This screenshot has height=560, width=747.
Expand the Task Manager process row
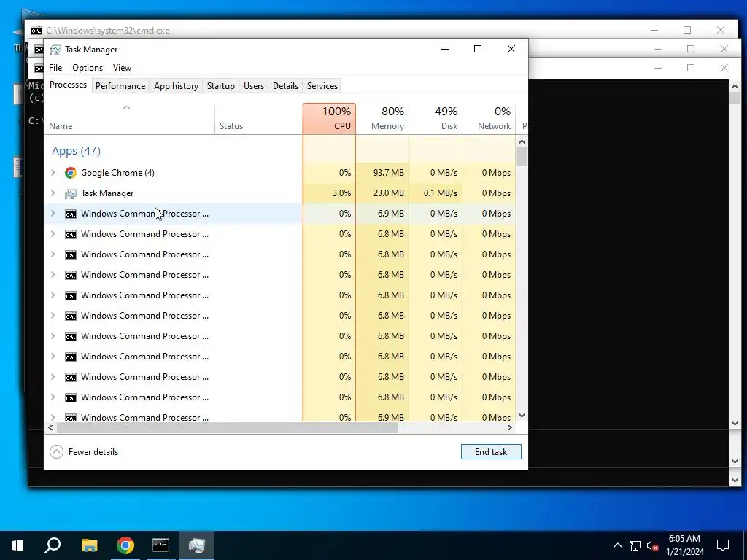(x=53, y=193)
